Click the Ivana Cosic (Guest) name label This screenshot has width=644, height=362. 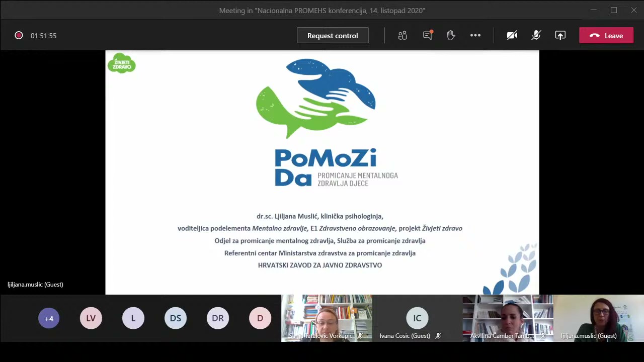[405, 336]
